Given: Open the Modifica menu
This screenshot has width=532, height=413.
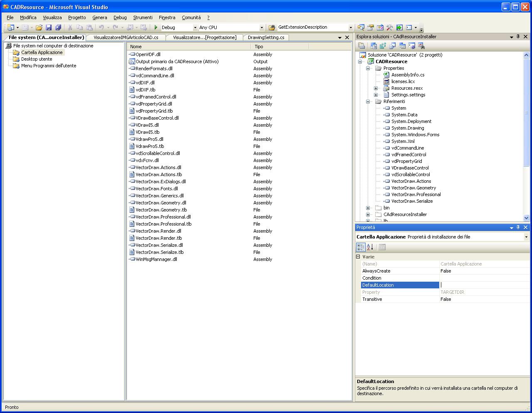Looking at the screenshot, I should click(28, 17).
